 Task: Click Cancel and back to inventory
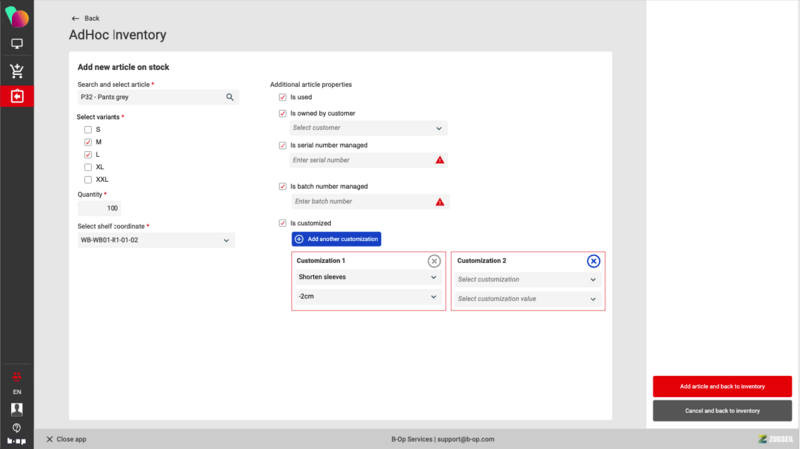722,411
